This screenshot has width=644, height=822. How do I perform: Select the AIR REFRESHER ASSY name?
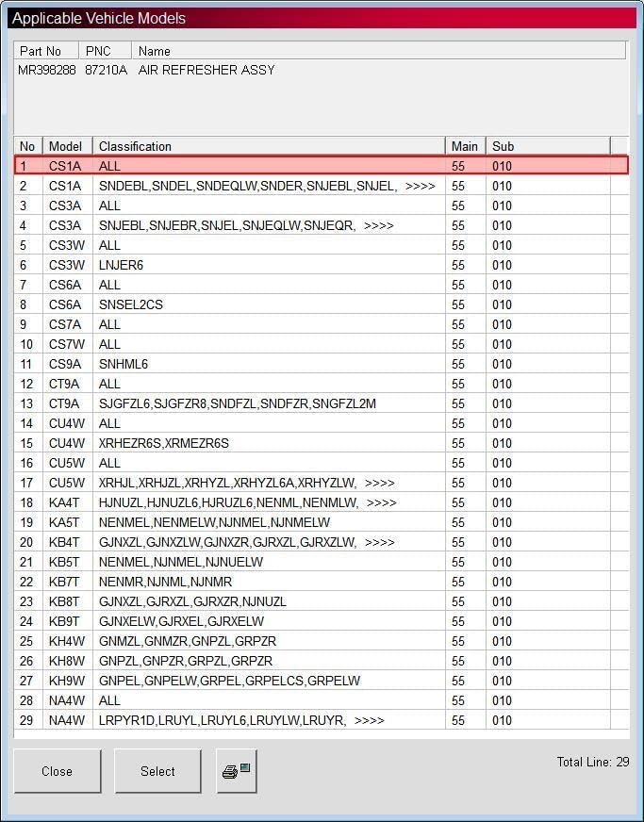tap(206, 70)
